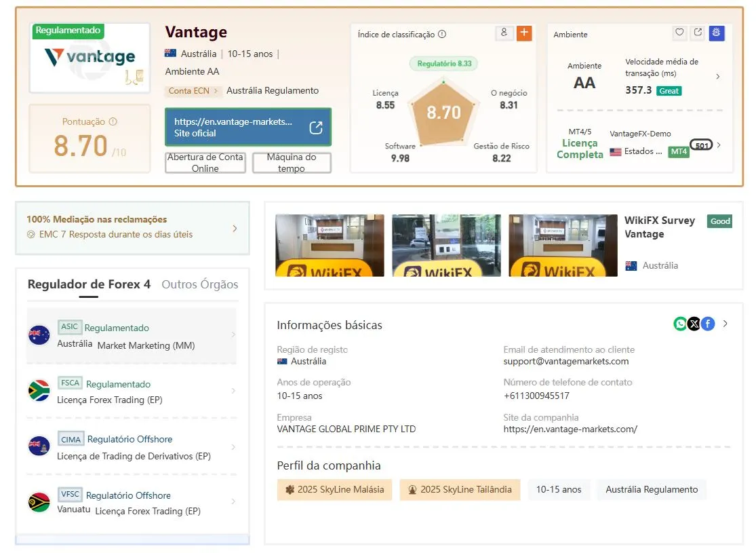The width and height of the screenshot is (756, 553).
Task: Click the 2025 SkyLine Tailândia tag
Action: (460, 490)
